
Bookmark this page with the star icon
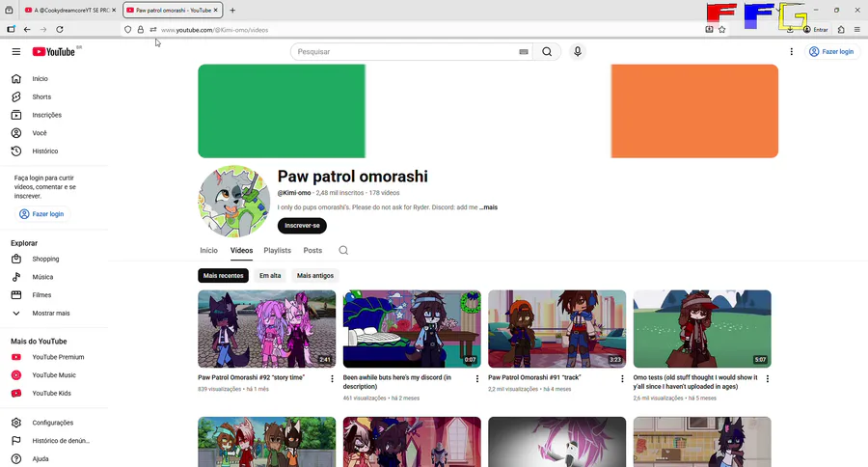pos(721,30)
